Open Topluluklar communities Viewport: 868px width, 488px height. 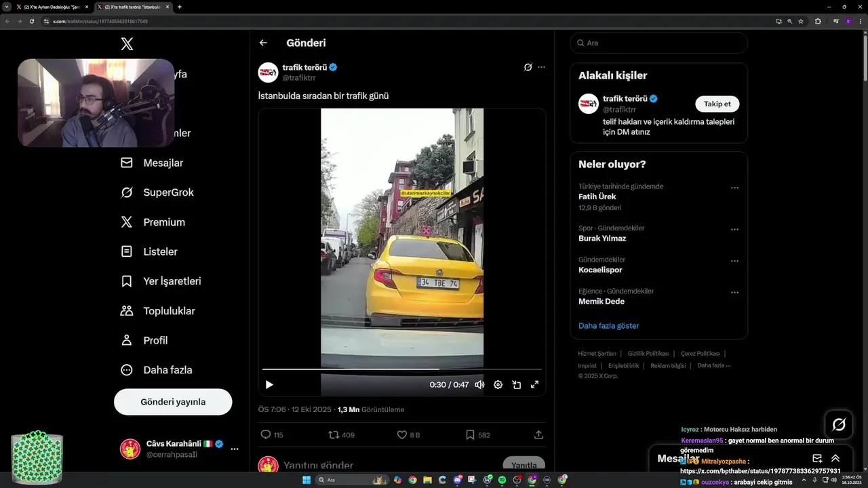click(x=157, y=311)
